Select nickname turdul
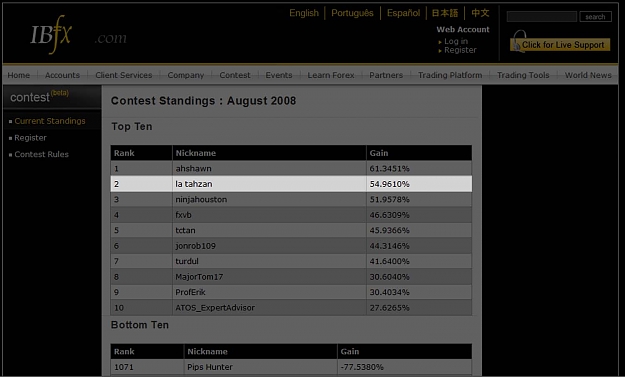The image size is (625, 377). [x=187, y=261]
